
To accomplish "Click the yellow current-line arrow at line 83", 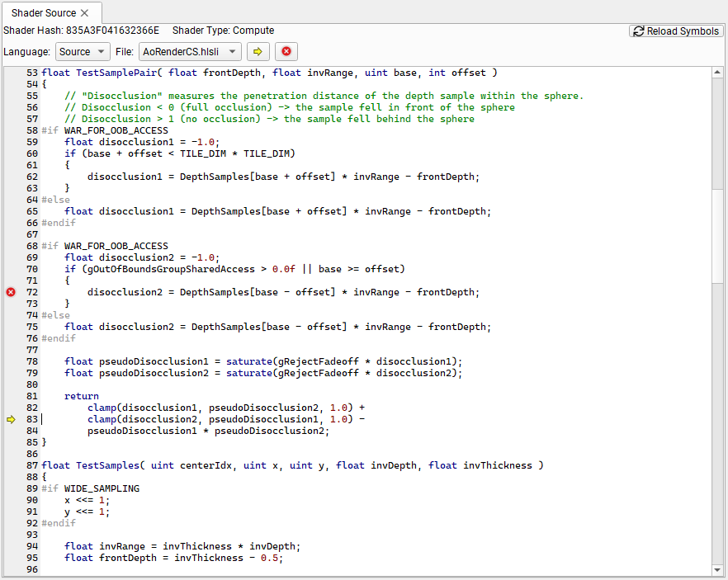I will (x=10, y=420).
